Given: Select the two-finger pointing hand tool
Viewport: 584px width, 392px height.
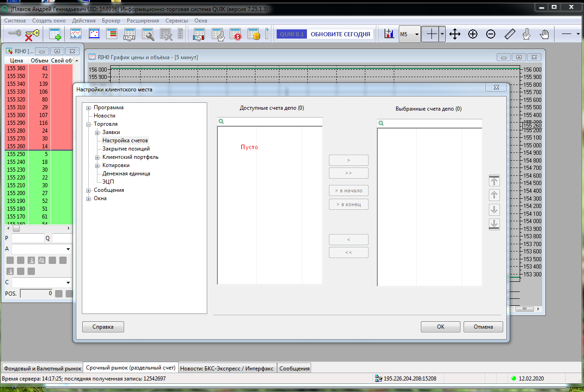Looking at the screenshot, I should (x=527, y=34).
